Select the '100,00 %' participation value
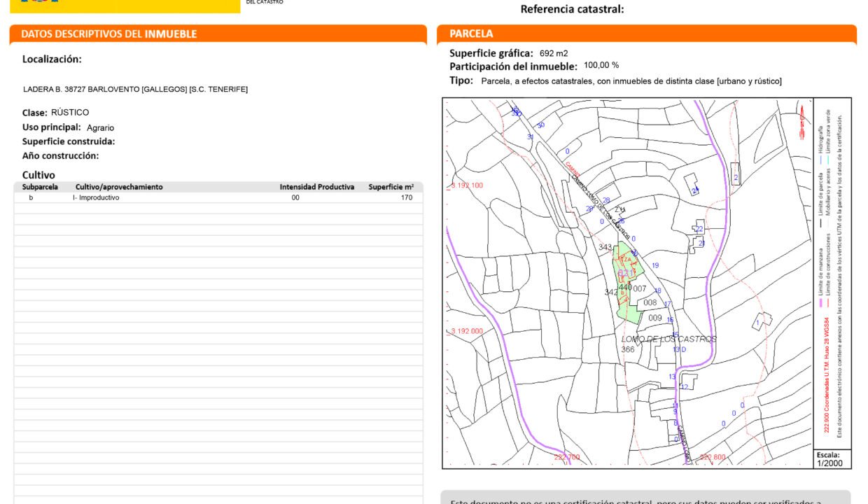This screenshot has height=504, width=868. (x=601, y=65)
